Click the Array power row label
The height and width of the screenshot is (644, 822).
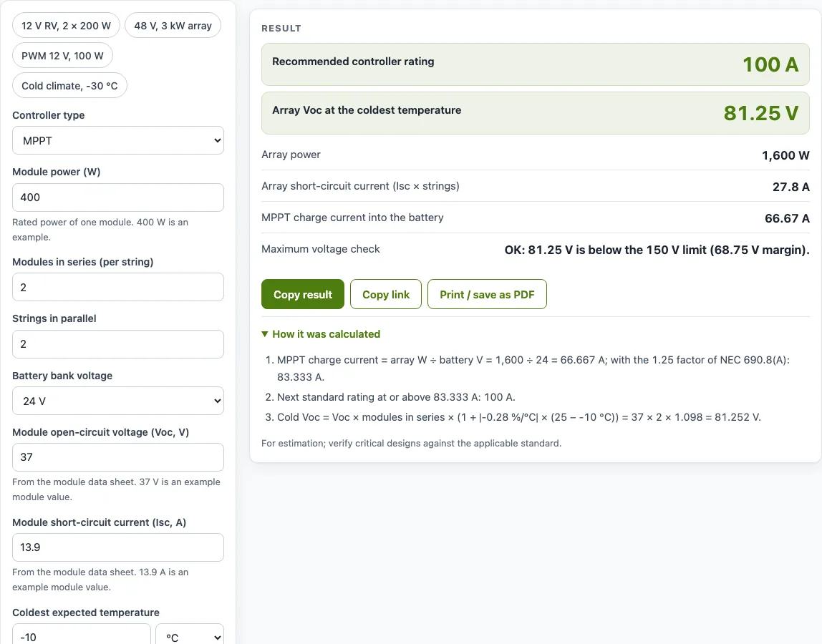pyautogui.click(x=291, y=155)
